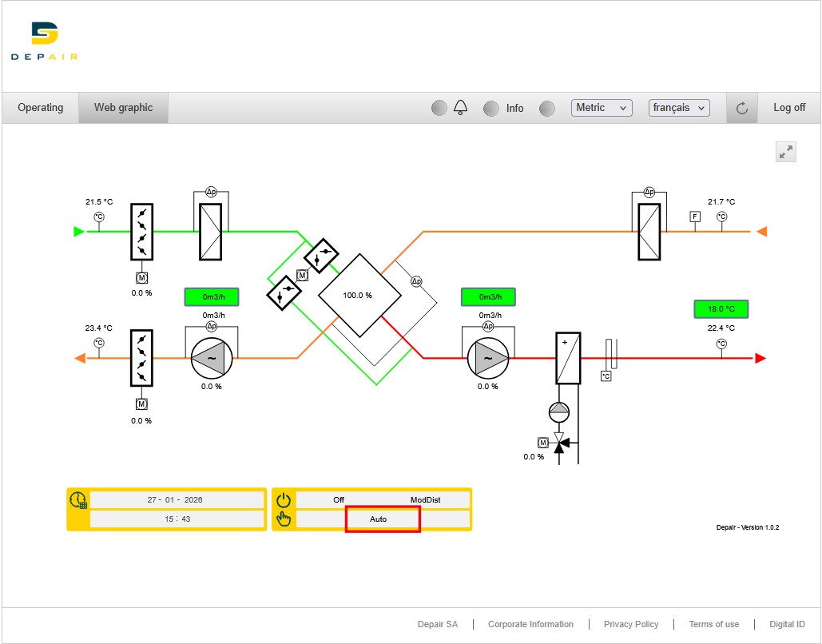Click the upper bypass damper icon

point(321,256)
